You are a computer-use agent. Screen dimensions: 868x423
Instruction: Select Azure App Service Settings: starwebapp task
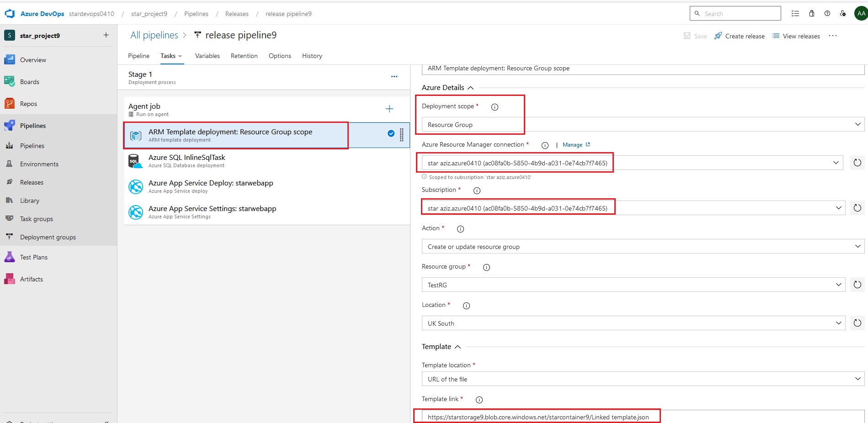[x=267, y=212]
